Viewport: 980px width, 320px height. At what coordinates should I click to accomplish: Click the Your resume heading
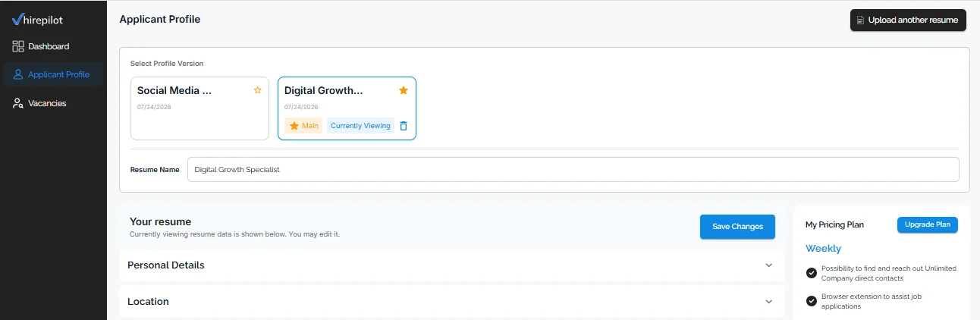(161, 221)
